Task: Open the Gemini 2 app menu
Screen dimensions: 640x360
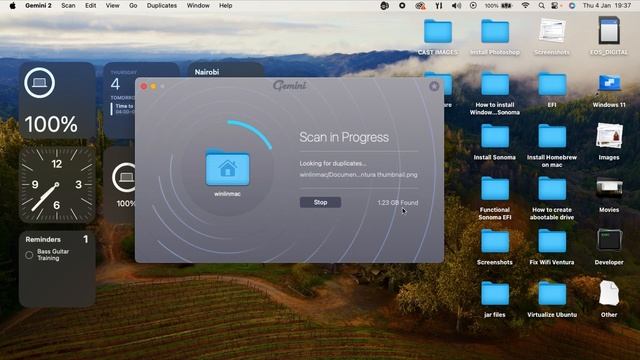Action: click(38, 5)
